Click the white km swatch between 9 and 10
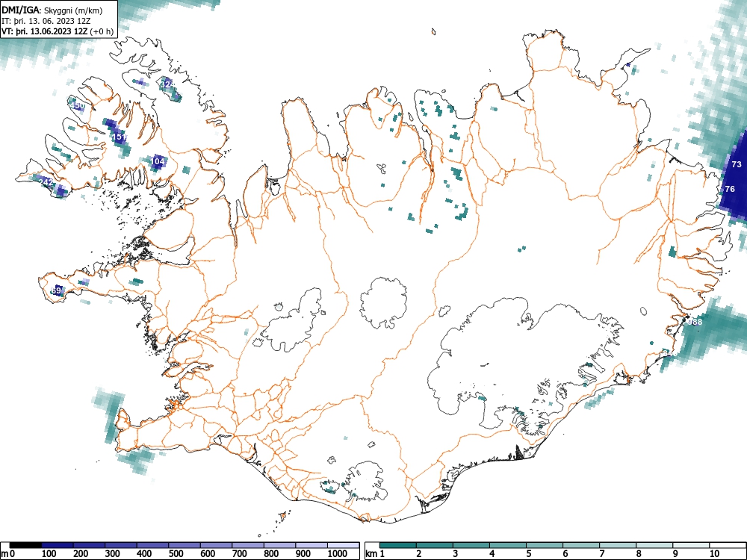This screenshot has width=747, height=560. click(691, 545)
